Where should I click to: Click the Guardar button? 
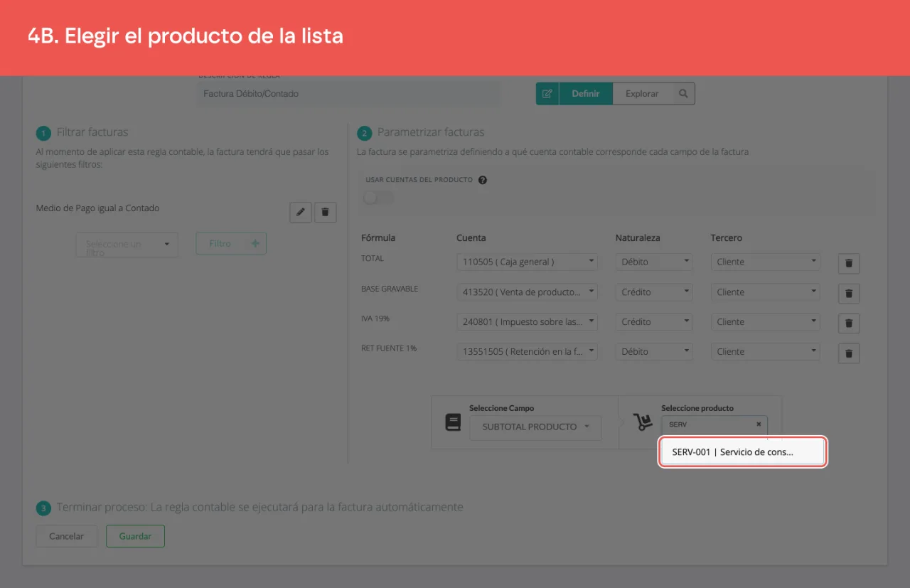(x=135, y=536)
